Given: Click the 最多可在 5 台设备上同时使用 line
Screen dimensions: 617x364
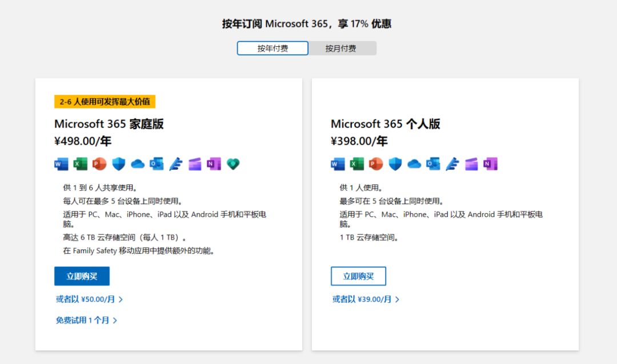Looking at the screenshot, I should coord(391,201).
